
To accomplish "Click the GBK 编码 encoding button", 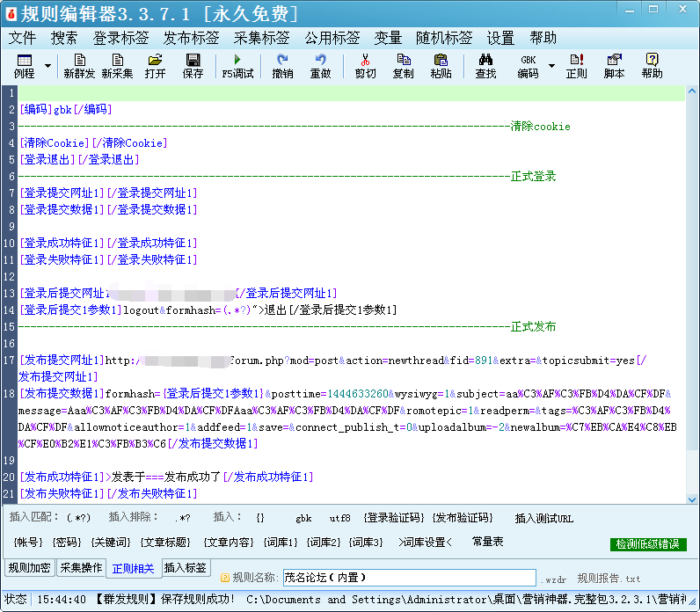I will [529, 66].
